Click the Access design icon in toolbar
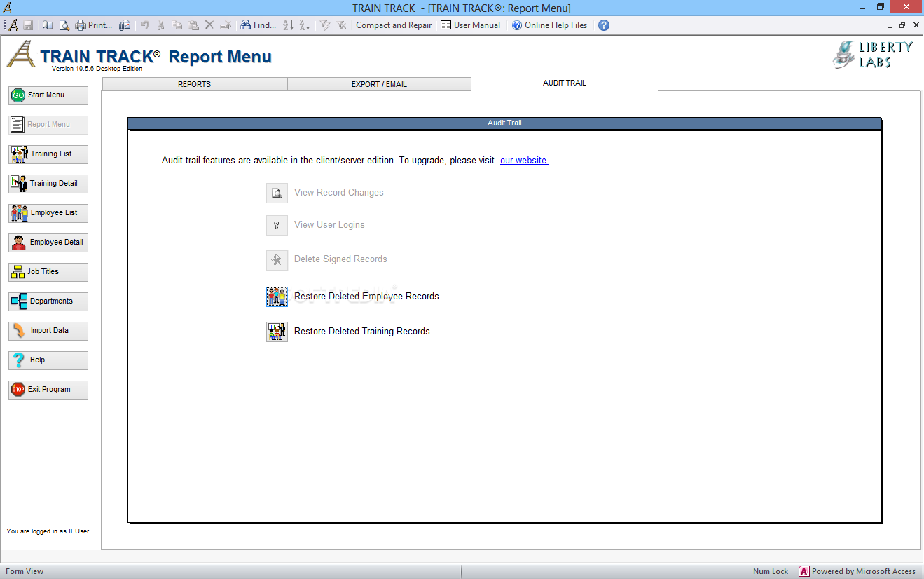Screen dimensions: 924x579 [14, 25]
